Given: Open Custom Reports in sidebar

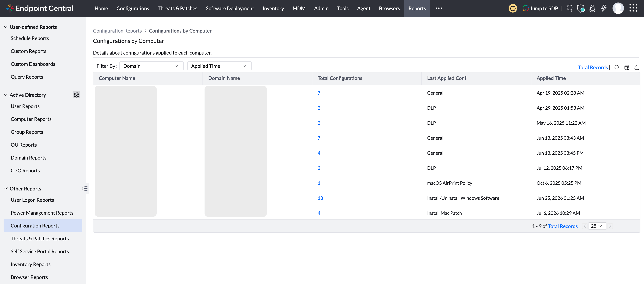Looking at the screenshot, I should tap(28, 51).
